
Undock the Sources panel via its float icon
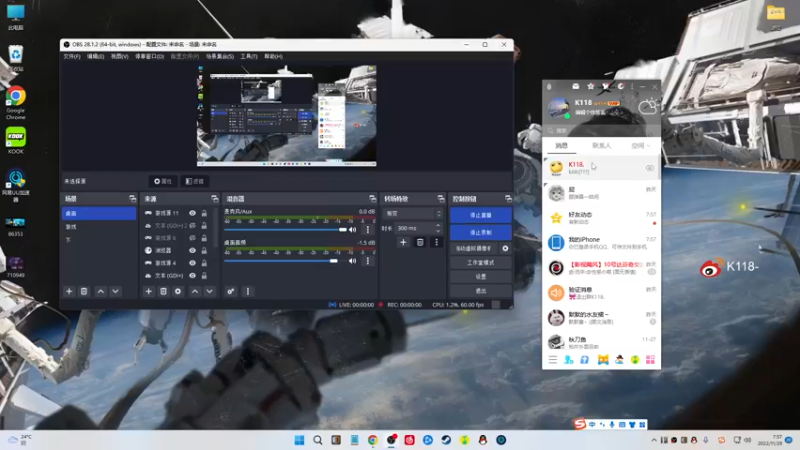215,198
